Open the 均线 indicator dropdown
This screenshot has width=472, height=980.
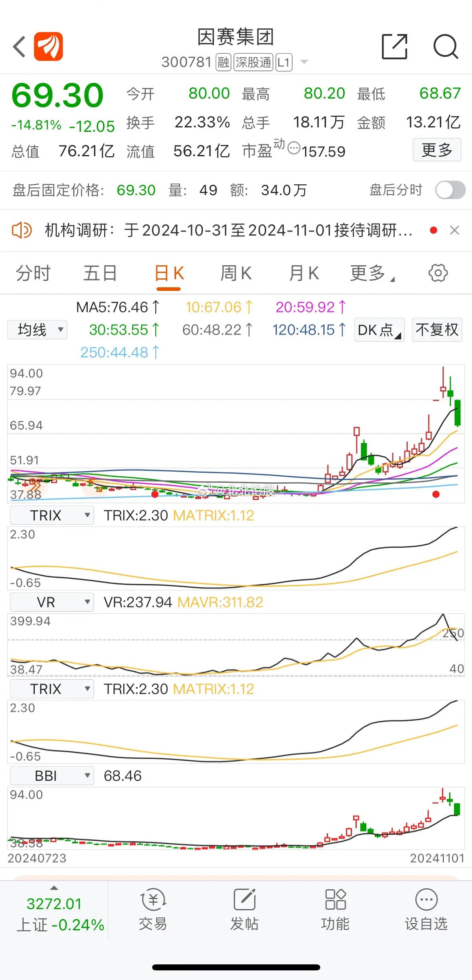coord(37,330)
